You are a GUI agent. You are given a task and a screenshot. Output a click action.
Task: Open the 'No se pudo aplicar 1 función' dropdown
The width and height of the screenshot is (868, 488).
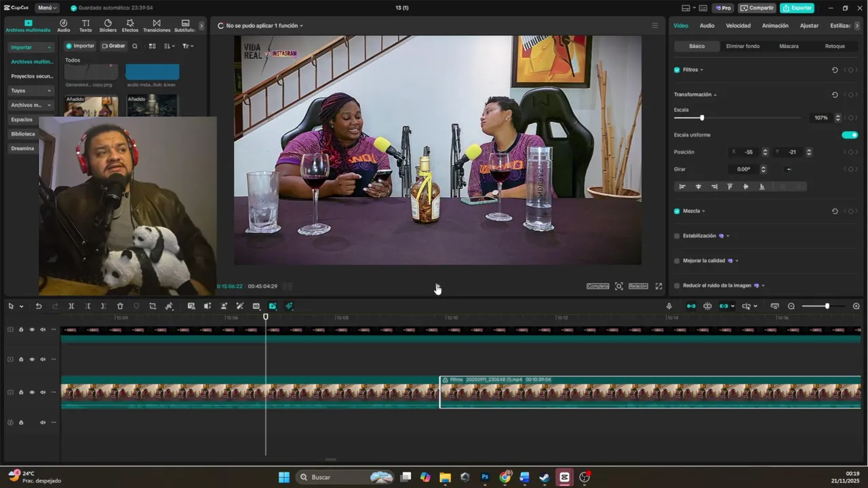(264, 26)
